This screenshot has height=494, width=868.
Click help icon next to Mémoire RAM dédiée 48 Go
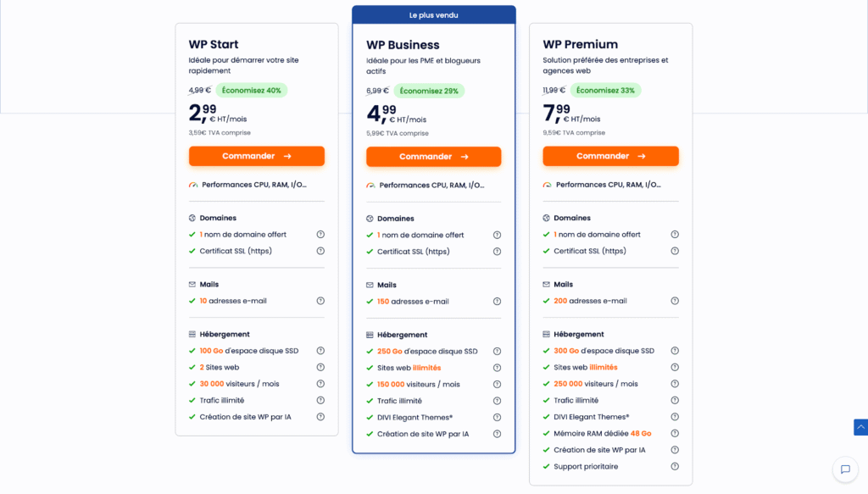coord(675,434)
